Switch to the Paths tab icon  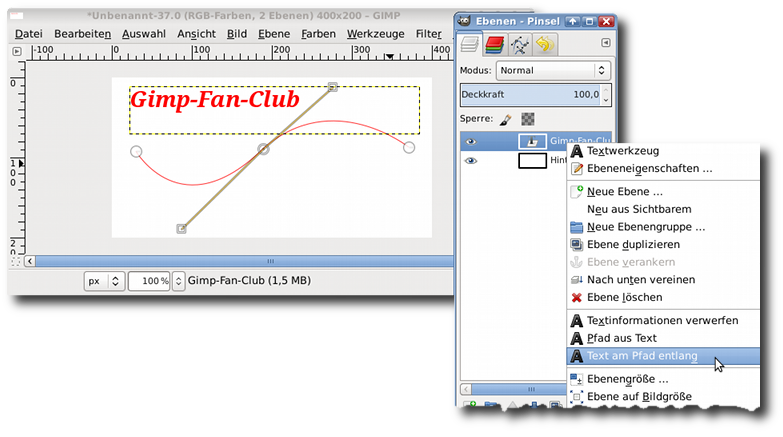(x=520, y=45)
